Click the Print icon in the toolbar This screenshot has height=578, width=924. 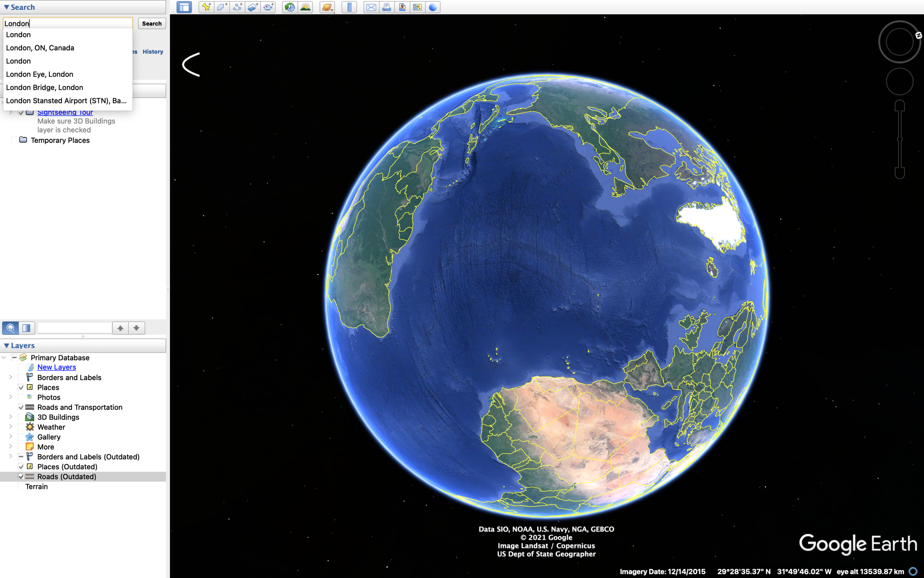point(387,7)
